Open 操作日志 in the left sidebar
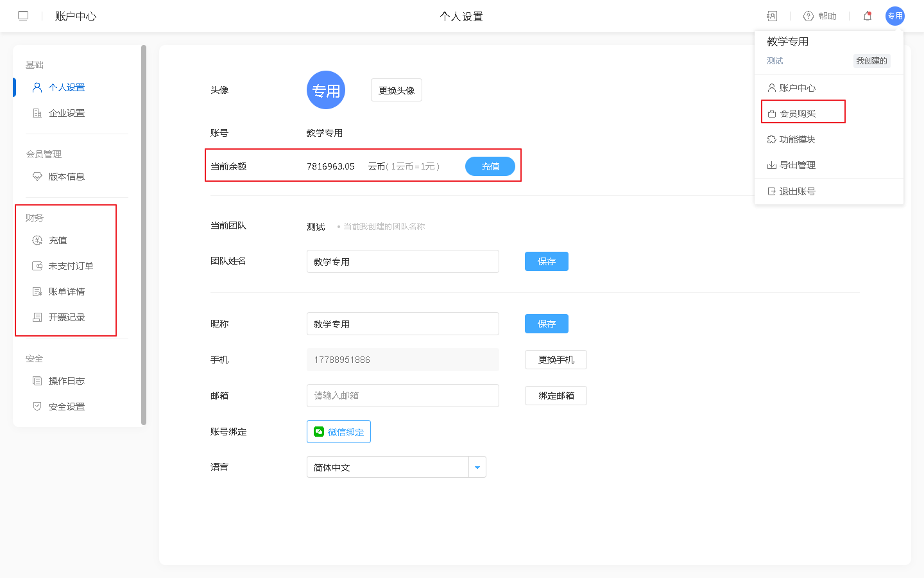The width and height of the screenshot is (924, 578). pos(66,381)
